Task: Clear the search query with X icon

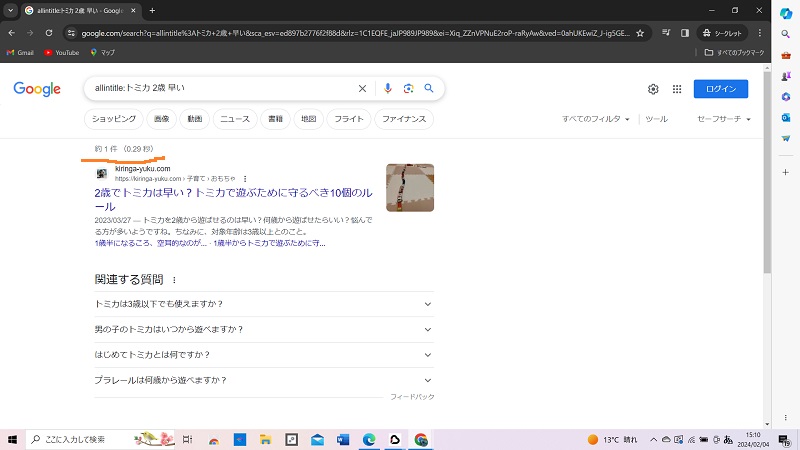Action: pyautogui.click(x=362, y=88)
